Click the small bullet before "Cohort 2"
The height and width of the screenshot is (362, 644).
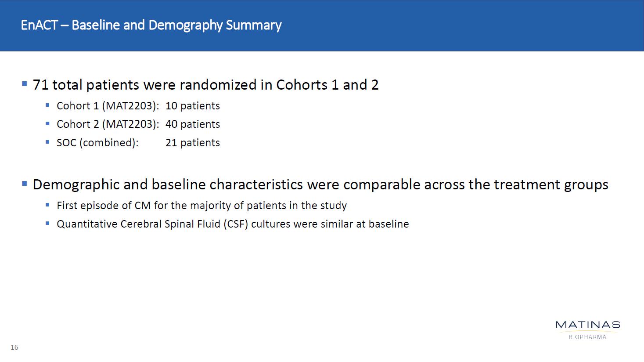47,123
